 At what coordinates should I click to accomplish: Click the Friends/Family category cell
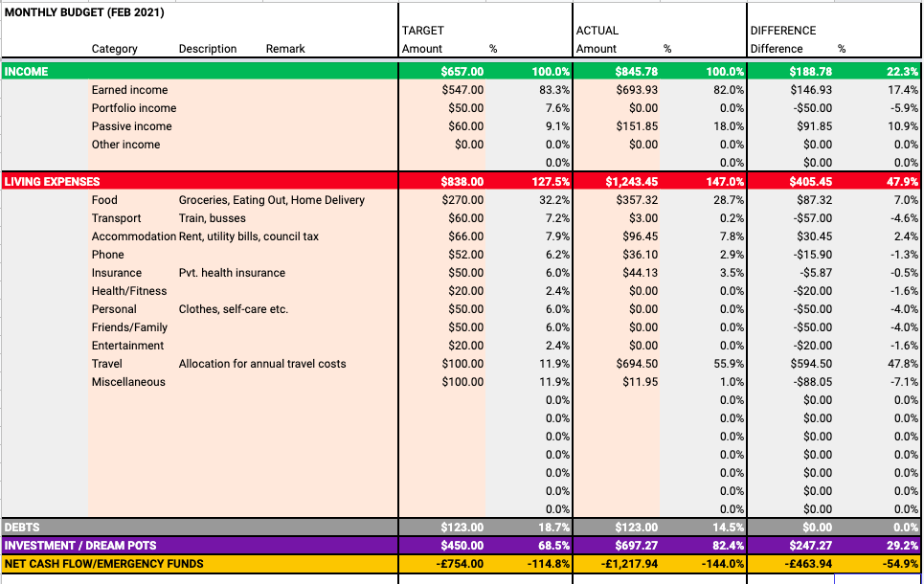click(129, 327)
